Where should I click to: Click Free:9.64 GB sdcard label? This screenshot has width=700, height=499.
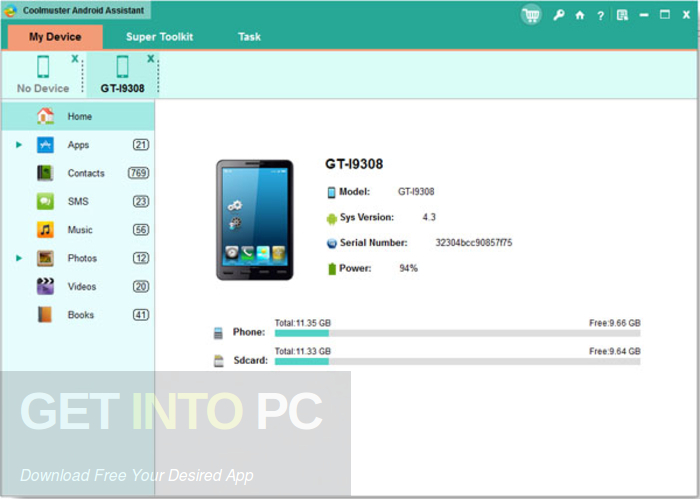pos(615,351)
